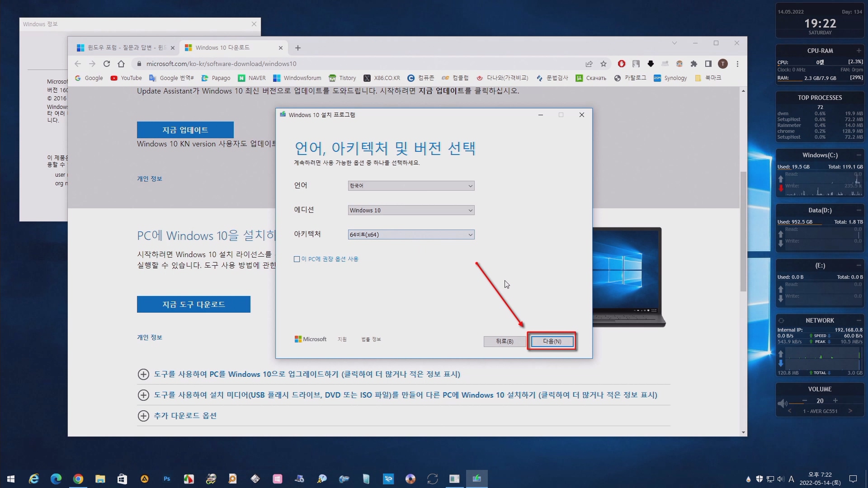The image size is (868, 488).
Task: Click the 지금 업데이트 button on the webpage
Action: (x=185, y=130)
